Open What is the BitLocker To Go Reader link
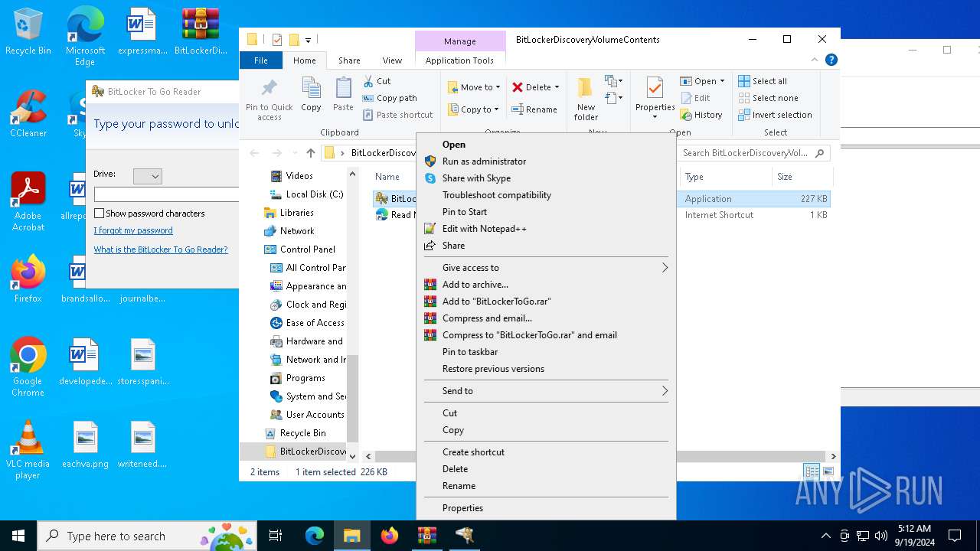980x551 pixels. (x=161, y=249)
